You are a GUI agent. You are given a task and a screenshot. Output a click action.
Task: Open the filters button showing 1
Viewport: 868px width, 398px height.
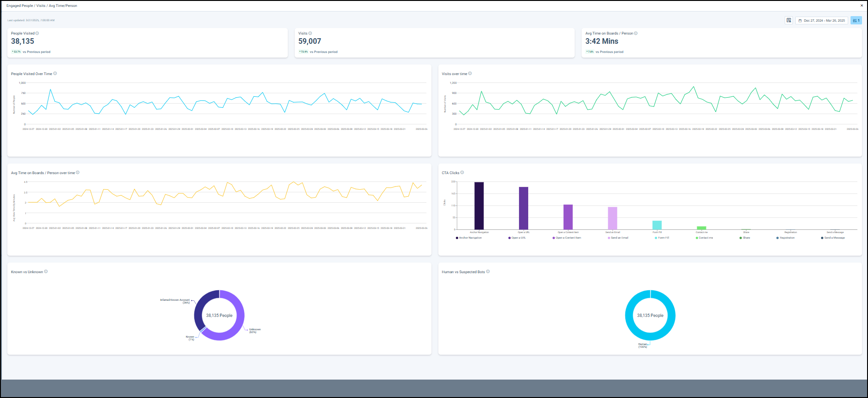click(x=856, y=20)
